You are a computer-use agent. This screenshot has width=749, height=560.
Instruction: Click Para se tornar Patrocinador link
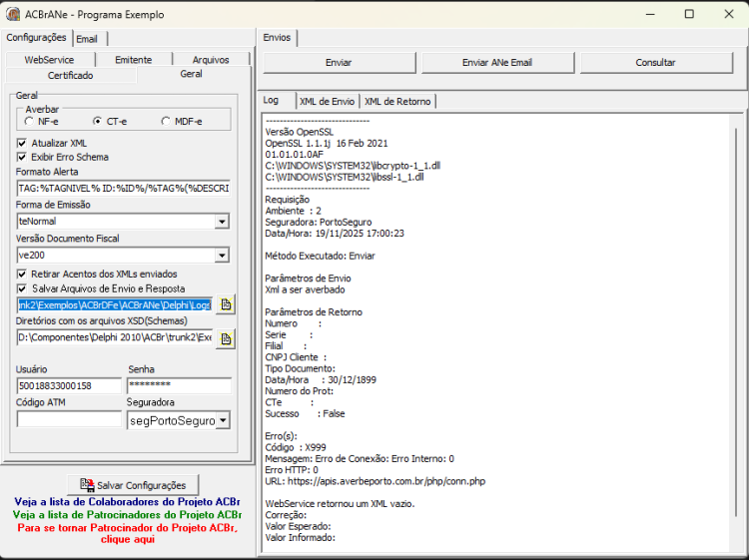[128, 533]
